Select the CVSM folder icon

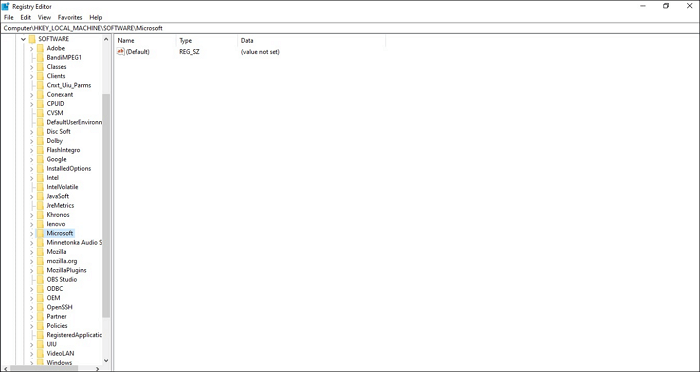click(x=40, y=113)
